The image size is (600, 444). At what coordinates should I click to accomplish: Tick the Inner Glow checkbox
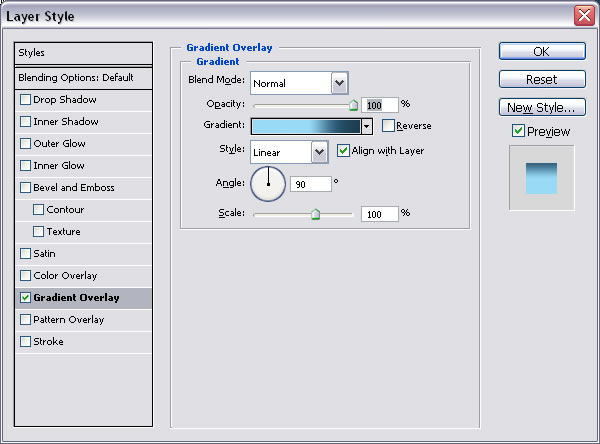[25, 166]
